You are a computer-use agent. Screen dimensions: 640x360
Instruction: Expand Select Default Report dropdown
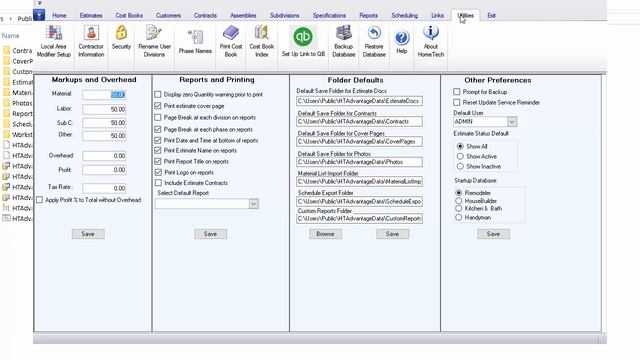(253, 204)
